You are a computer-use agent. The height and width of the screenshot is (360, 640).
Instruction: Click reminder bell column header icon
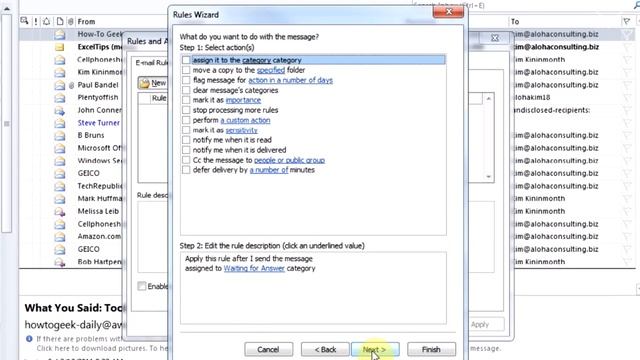click(x=47, y=22)
